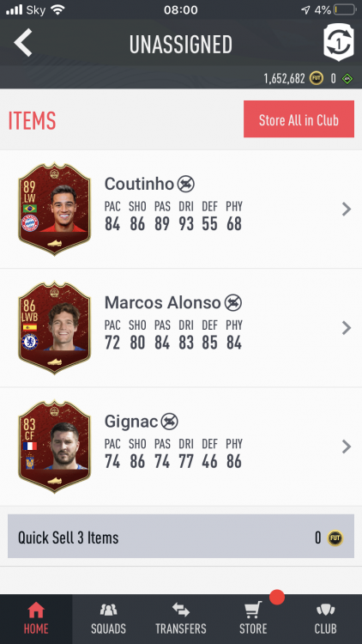Select Quick Sell 3 Items
This screenshot has width=362, height=644.
(x=181, y=537)
